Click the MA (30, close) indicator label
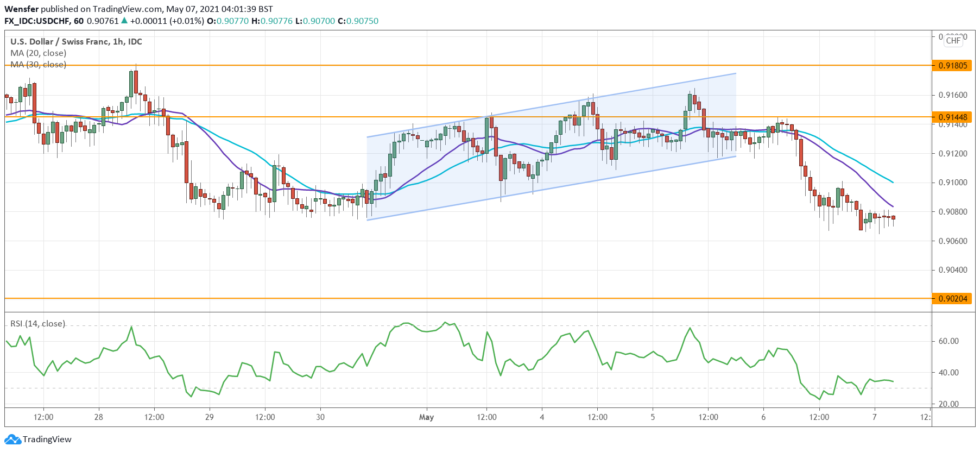 (x=39, y=65)
